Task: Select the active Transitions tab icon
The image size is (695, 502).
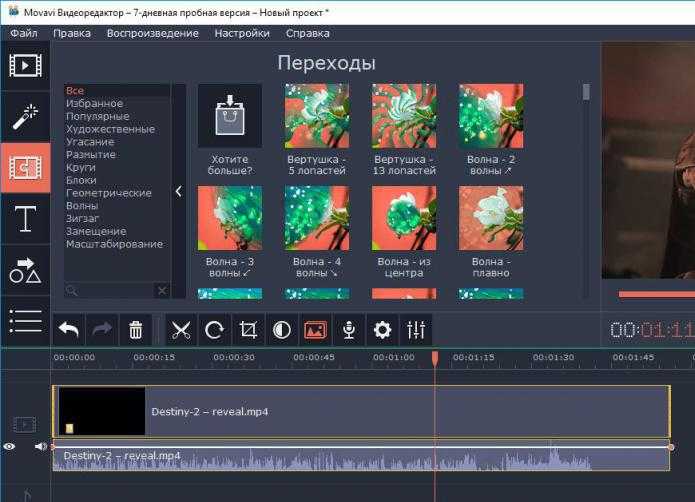Action: click(x=25, y=167)
